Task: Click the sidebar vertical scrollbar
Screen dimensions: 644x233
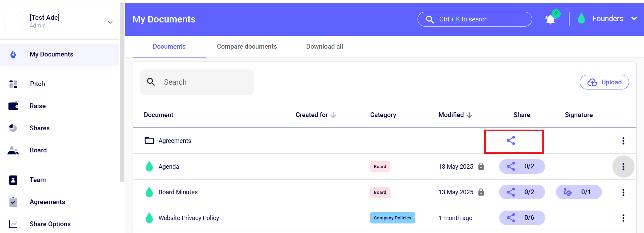Action: (122, 92)
